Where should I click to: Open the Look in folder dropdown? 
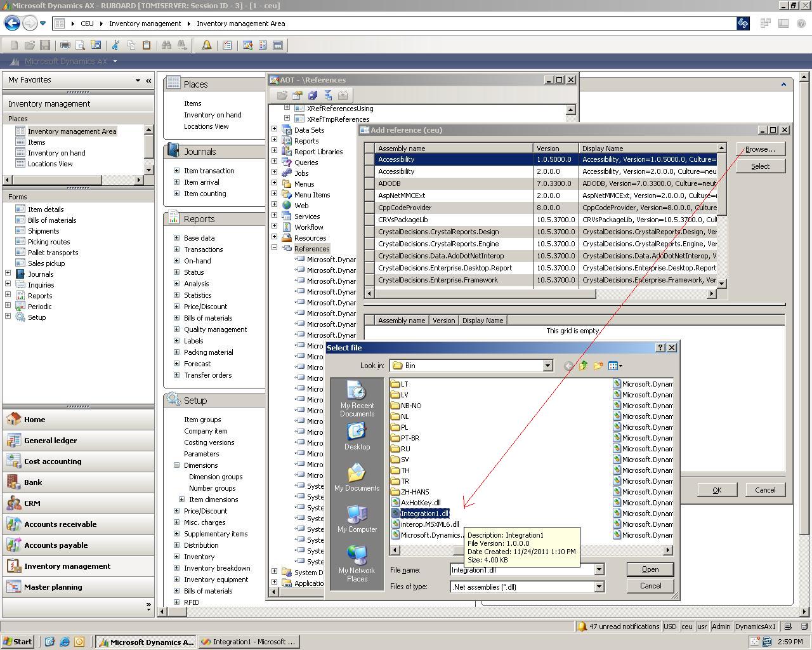[547, 366]
